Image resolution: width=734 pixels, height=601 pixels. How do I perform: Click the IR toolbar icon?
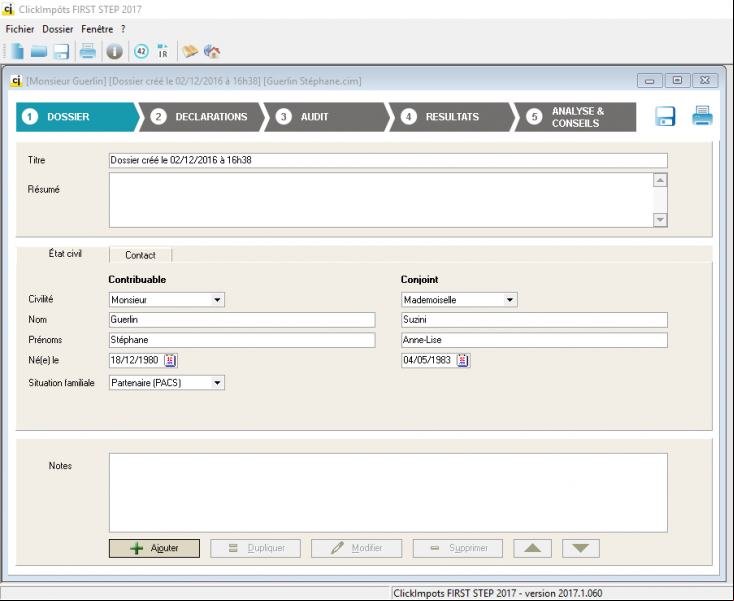pos(162,51)
